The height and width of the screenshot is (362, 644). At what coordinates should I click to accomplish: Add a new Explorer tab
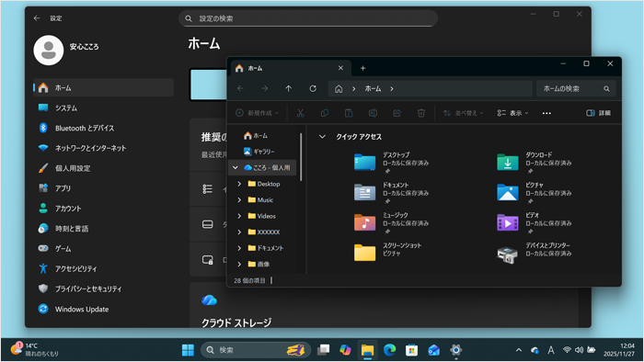pos(362,69)
